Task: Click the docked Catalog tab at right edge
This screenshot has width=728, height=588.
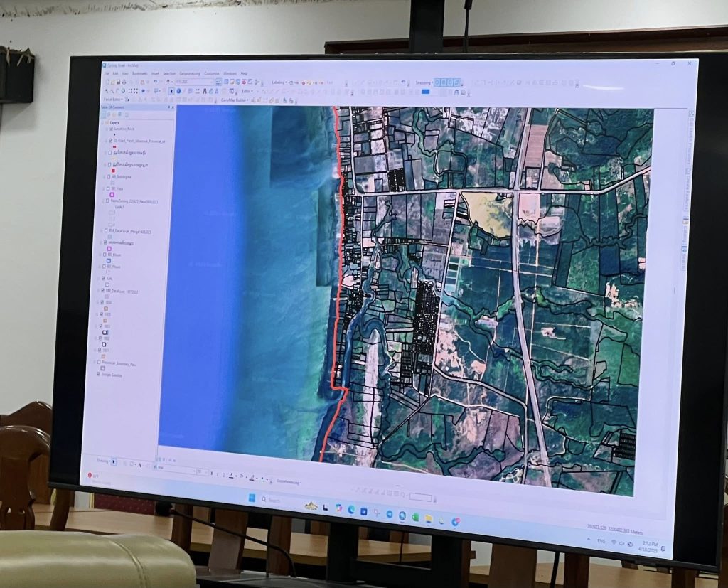Action: tap(686, 231)
